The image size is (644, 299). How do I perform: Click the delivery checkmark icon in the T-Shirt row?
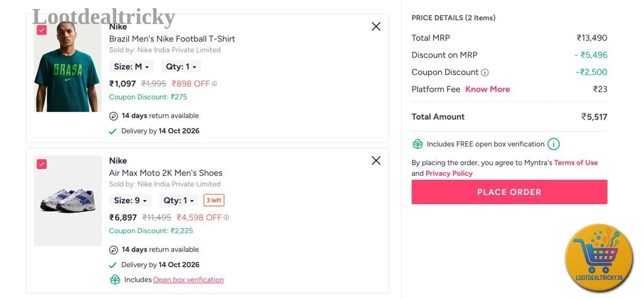(x=113, y=131)
